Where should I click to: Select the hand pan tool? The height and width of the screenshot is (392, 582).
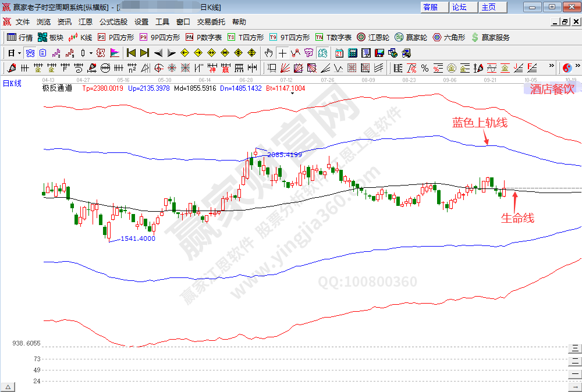tap(268, 52)
